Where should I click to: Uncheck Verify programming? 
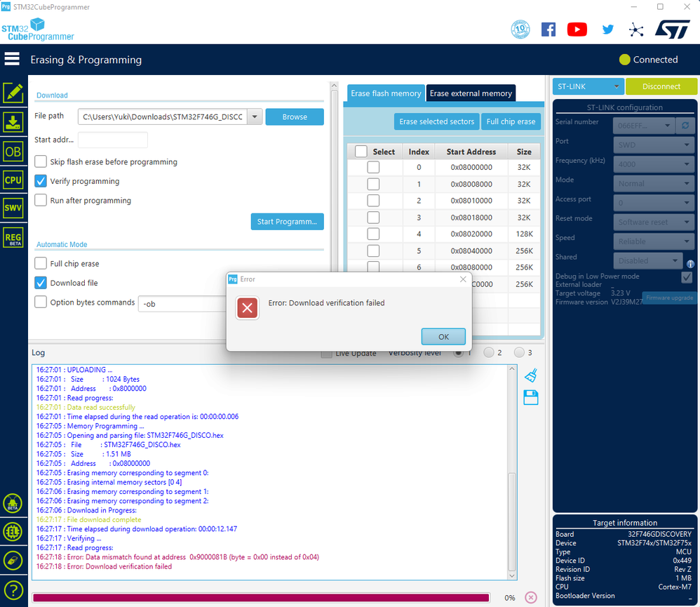point(41,181)
